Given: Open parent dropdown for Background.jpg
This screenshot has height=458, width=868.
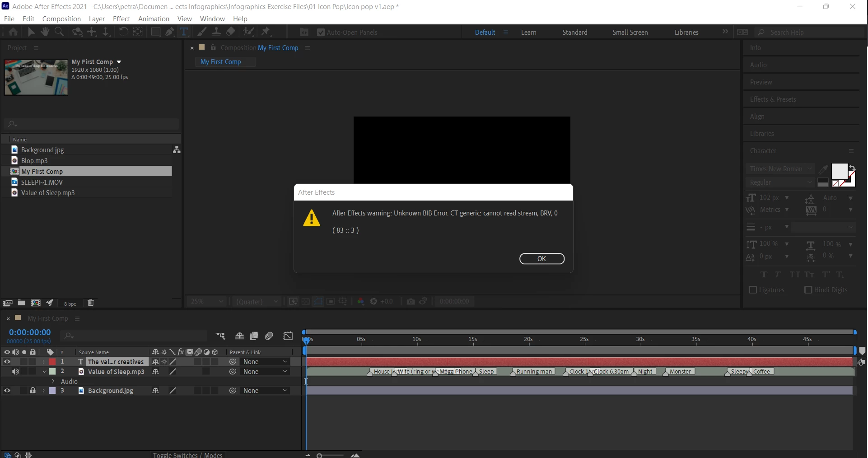Looking at the screenshot, I should (x=265, y=391).
